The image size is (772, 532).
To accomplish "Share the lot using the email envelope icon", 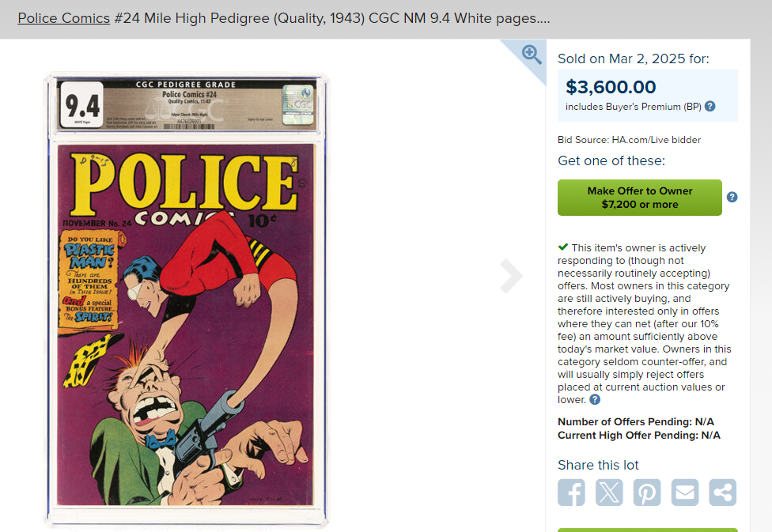I will coord(685,492).
